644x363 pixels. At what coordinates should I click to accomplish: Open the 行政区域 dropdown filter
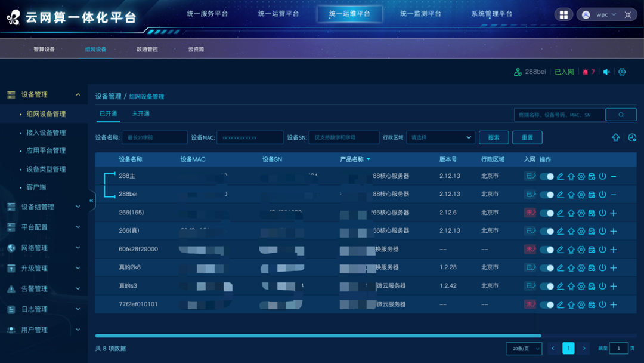point(441,137)
